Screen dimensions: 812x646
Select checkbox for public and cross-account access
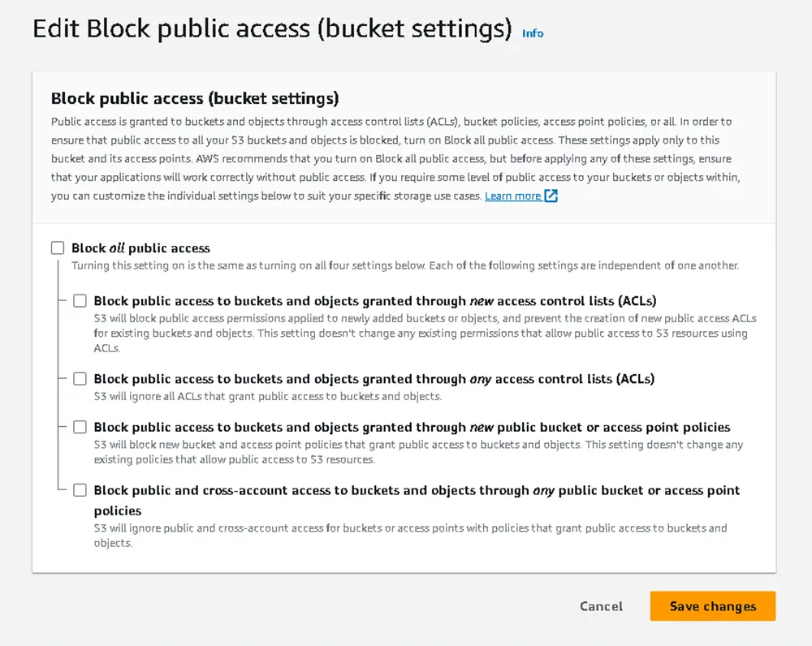pos(80,490)
